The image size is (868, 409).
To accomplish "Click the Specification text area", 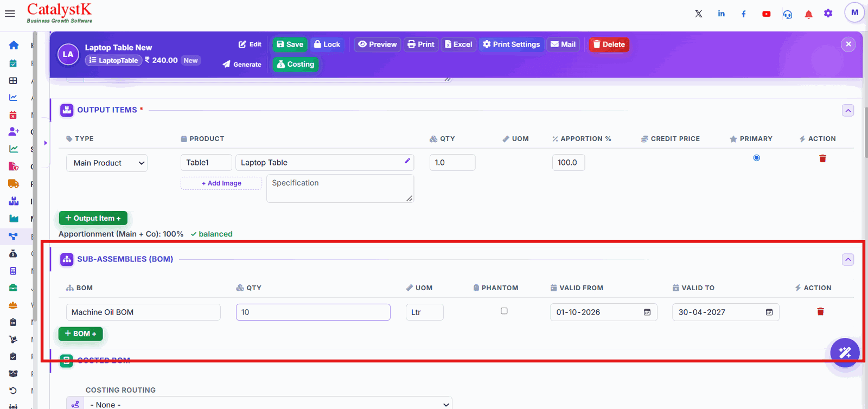I will (x=340, y=188).
